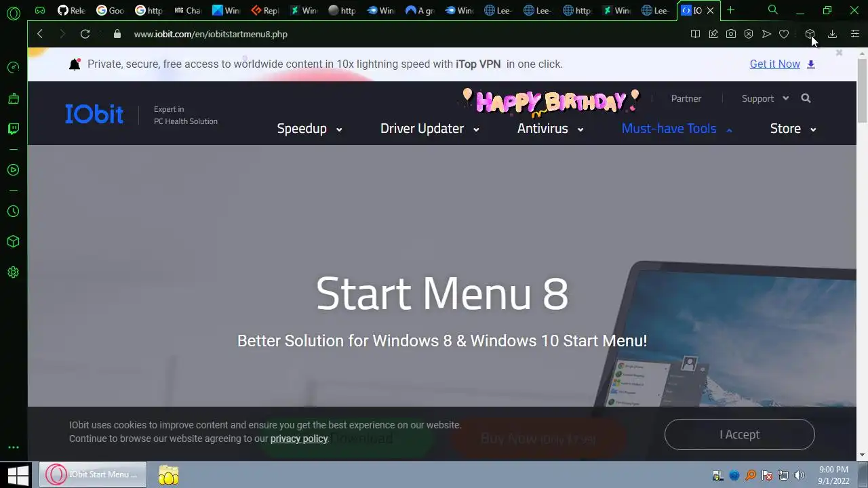Click the site search magnifier icon
Image resolution: width=868 pixels, height=488 pixels.
click(x=806, y=98)
